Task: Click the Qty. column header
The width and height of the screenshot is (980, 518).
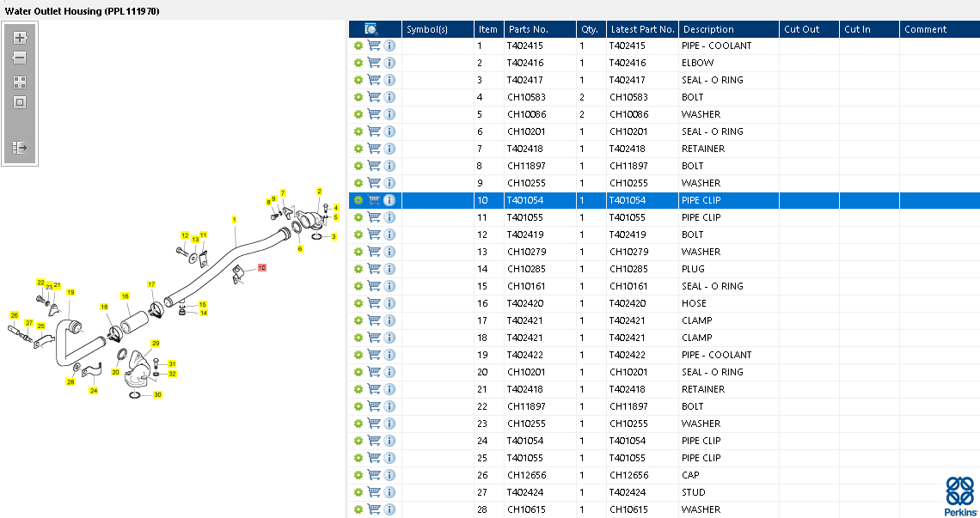Action: click(591, 29)
